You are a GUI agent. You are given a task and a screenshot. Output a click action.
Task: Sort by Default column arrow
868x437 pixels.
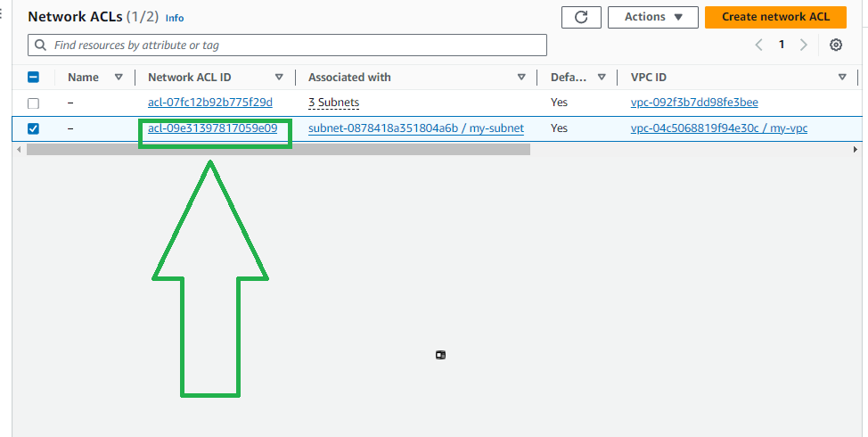(602, 78)
